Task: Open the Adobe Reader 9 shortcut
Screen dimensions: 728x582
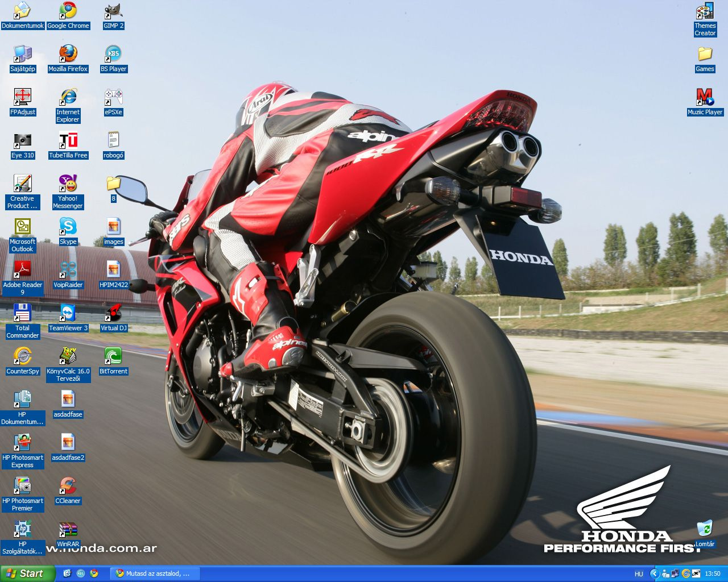Action: [22, 278]
